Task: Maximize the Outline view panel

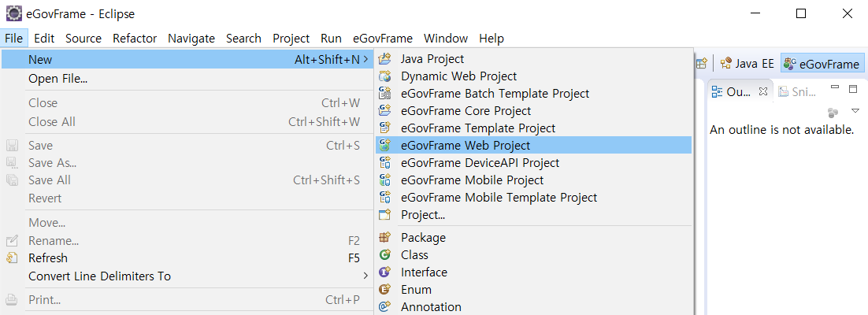Action: point(853,88)
